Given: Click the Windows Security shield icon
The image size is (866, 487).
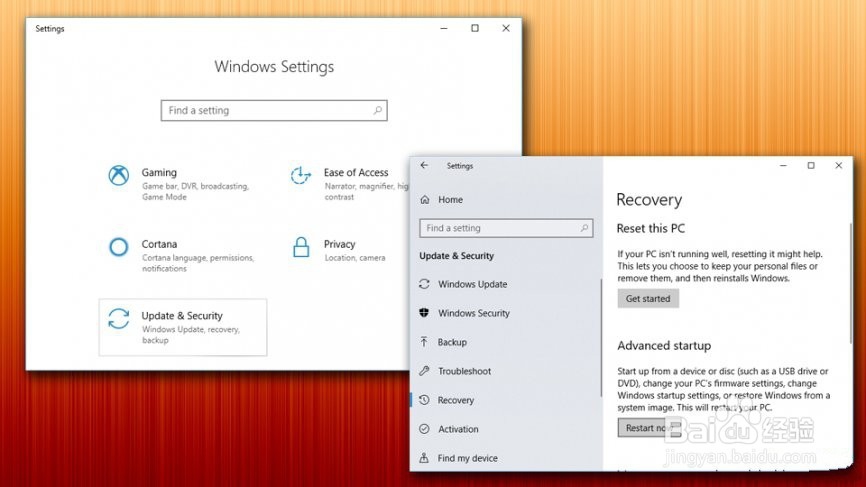Looking at the screenshot, I should (424, 313).
